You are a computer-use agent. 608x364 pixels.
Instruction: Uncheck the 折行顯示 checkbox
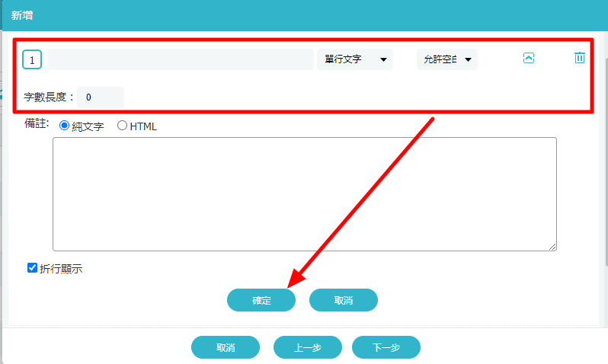pos(33,268)
